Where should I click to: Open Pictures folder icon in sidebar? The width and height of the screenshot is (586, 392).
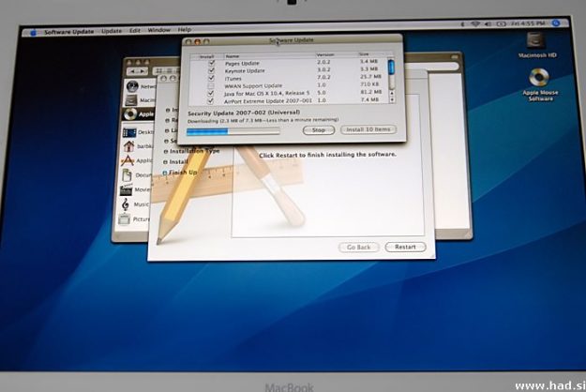(x=127, y=219)
